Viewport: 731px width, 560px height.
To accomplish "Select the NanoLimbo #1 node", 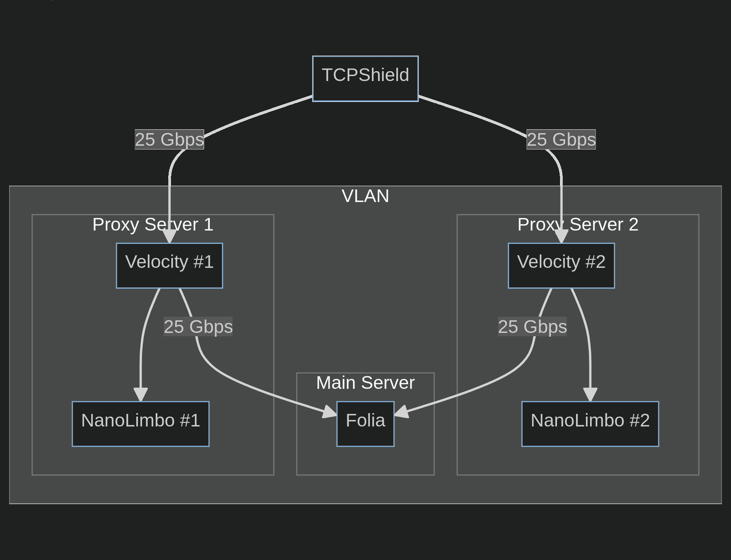I will [x=137, y=419].
